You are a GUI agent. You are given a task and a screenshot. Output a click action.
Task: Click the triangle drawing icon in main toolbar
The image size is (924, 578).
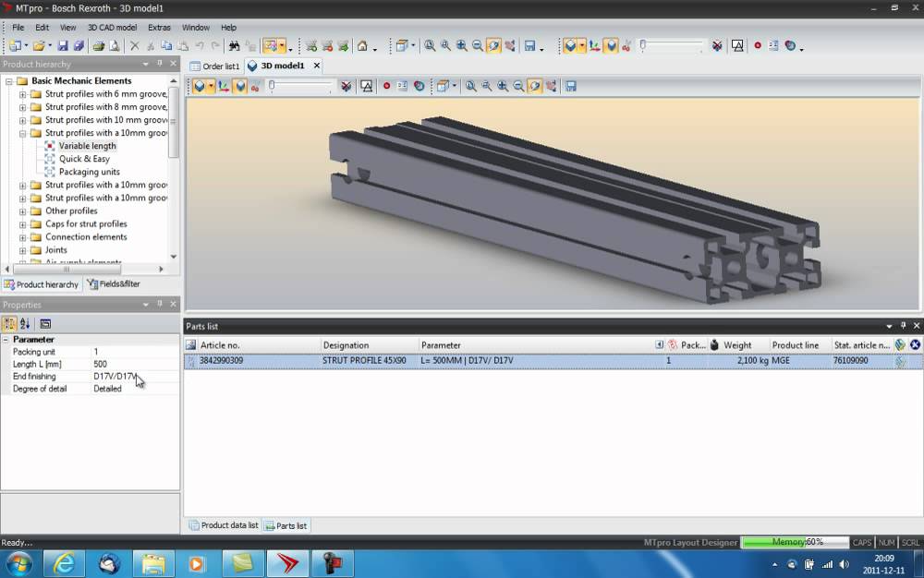click(737, 45)
